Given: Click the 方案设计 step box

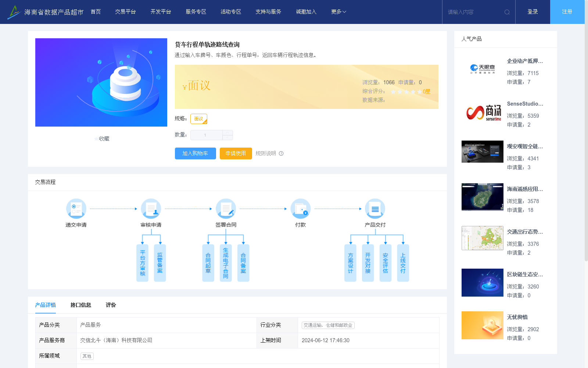Looking at the screenshot, I should 351,263.
